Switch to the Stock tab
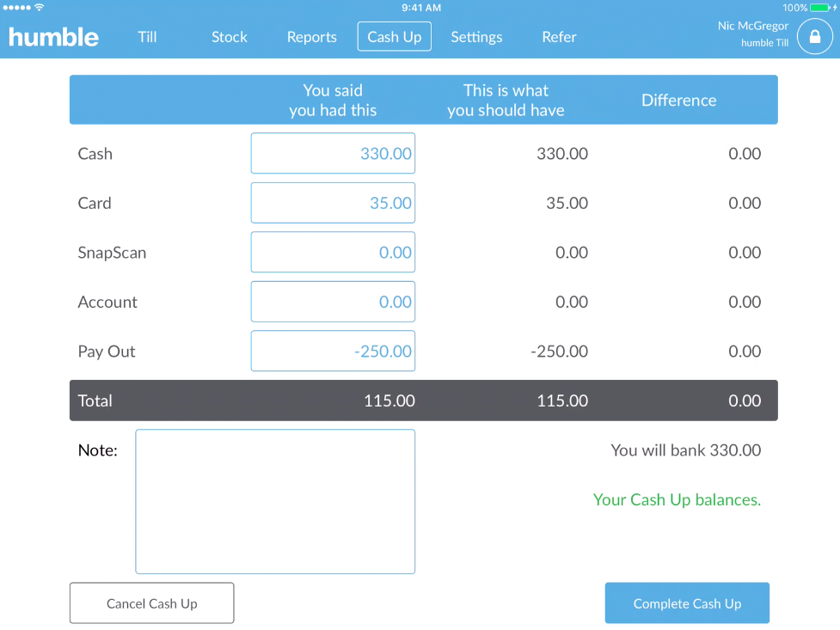840x630 pixels. click(x=230, y=37)
